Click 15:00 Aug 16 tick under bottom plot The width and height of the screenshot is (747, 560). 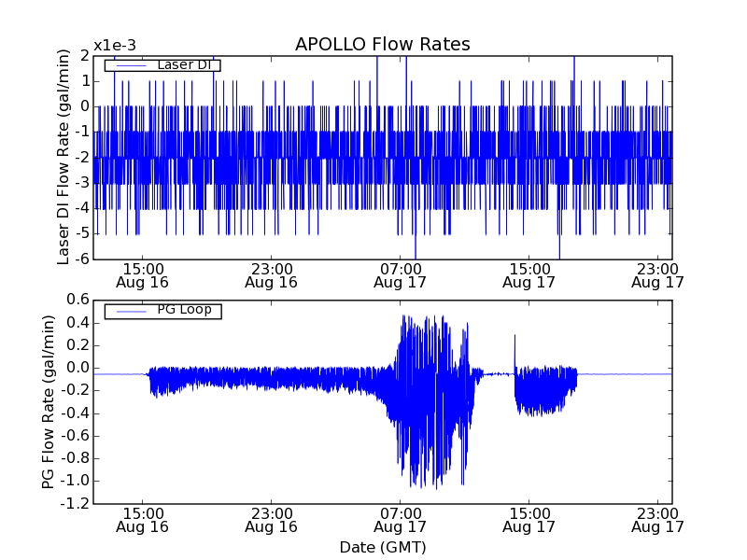(142, 519)
